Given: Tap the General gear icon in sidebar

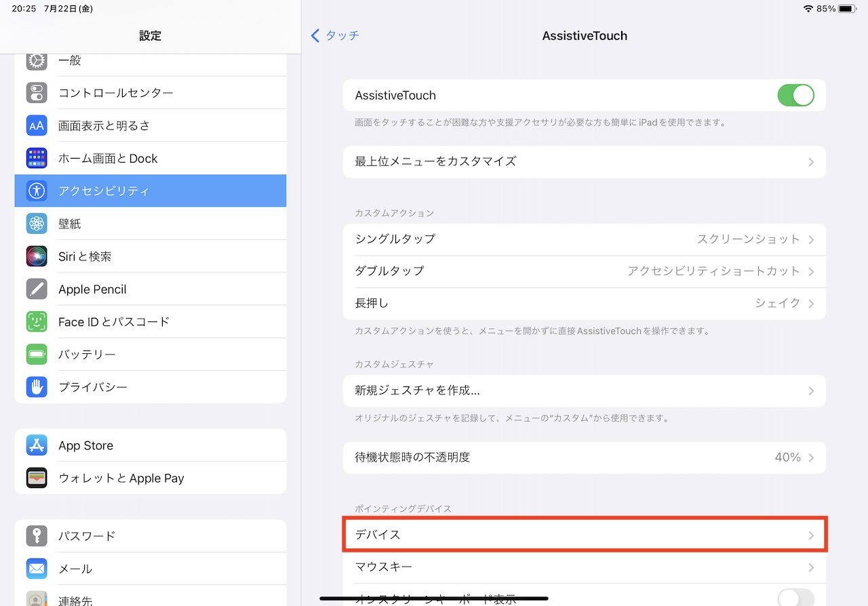Looking at the screenshot, I should click(x=37, y=61).
